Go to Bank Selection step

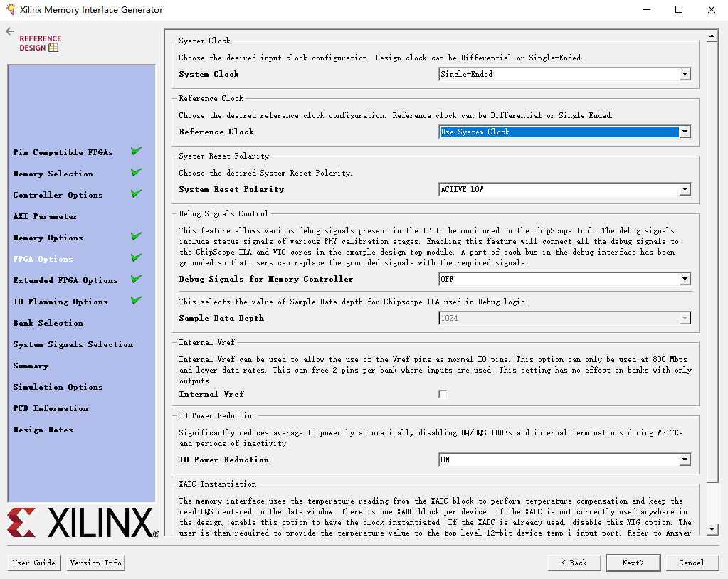pos(48,323)
